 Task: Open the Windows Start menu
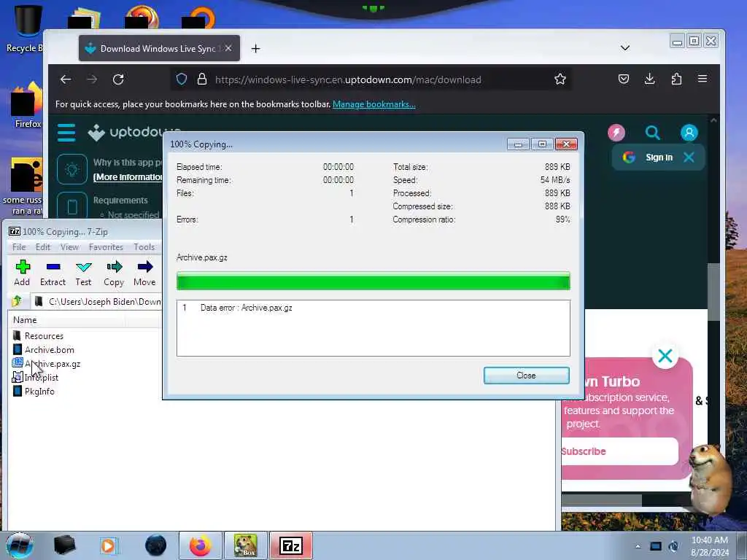(x=20, y=545)
